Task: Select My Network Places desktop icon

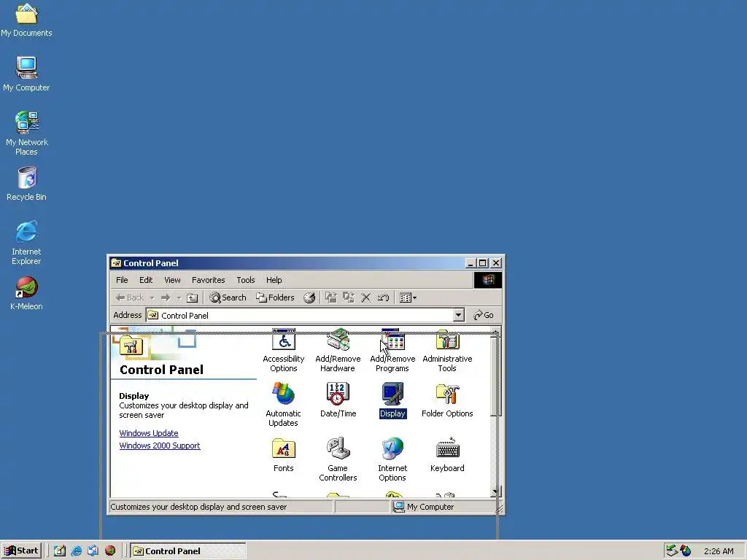Action: [x=26, y=133]
